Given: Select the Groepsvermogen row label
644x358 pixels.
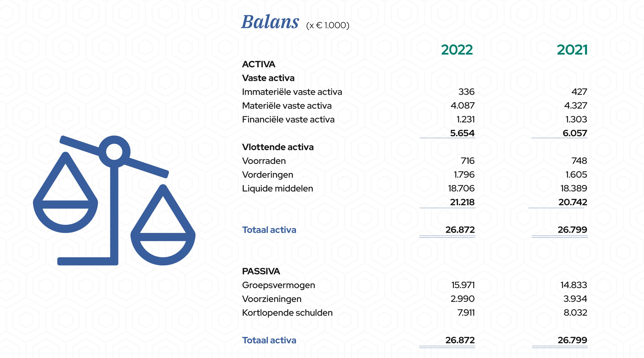Looking at the screenshot, I should pos(278,285).
